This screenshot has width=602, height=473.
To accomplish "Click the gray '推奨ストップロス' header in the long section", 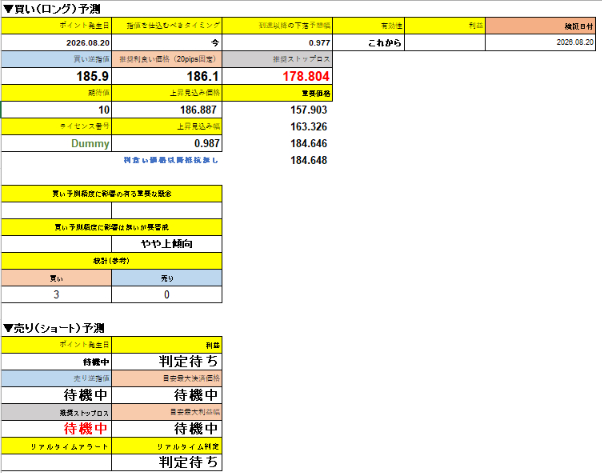I will 277,59.
